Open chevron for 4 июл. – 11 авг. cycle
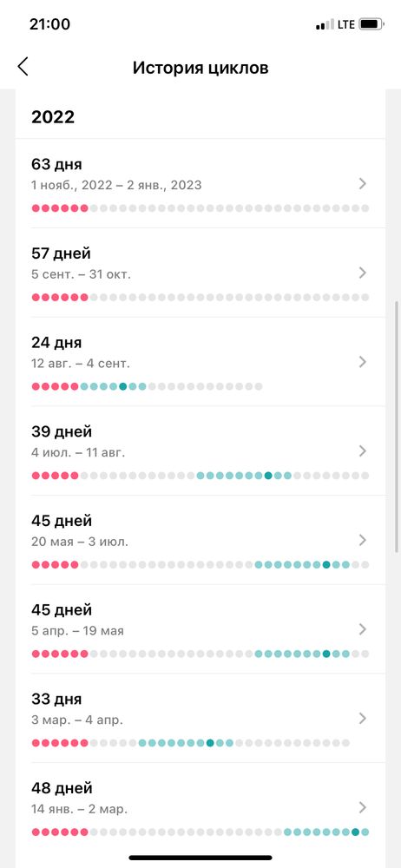401x868 pixels. (x=363, y=451)
